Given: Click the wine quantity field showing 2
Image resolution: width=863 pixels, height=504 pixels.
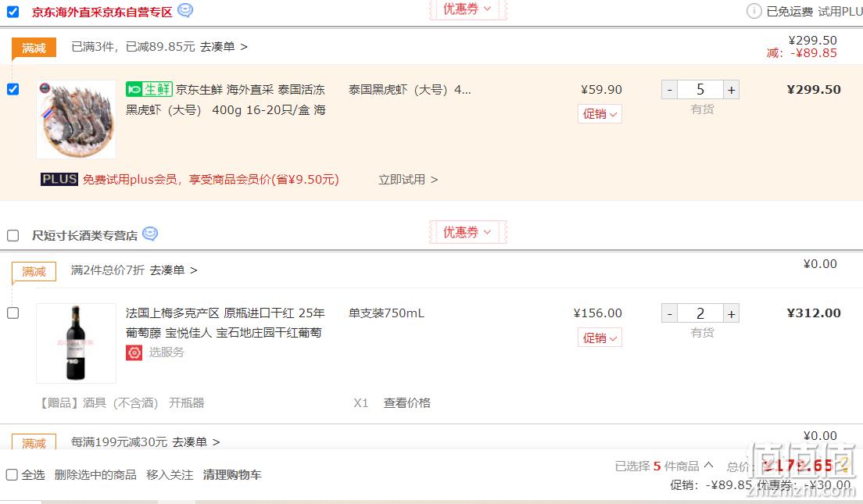Looking at the screenshot, I should coord(700,313).
